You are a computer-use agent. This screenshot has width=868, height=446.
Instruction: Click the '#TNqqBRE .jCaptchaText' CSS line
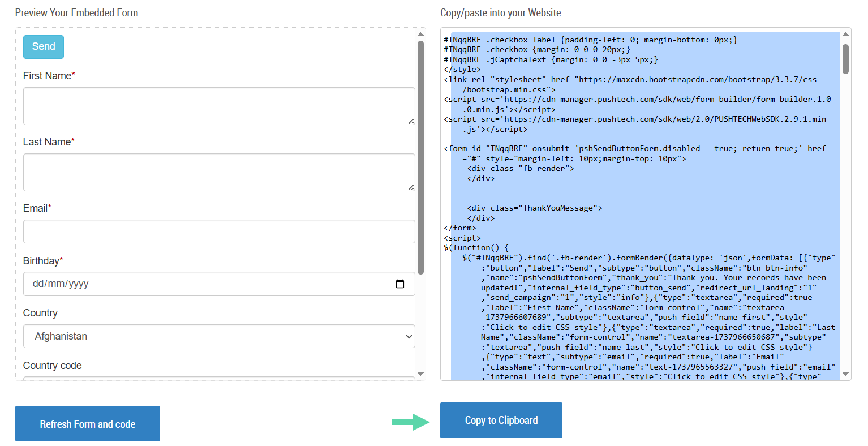pos(551,60)
